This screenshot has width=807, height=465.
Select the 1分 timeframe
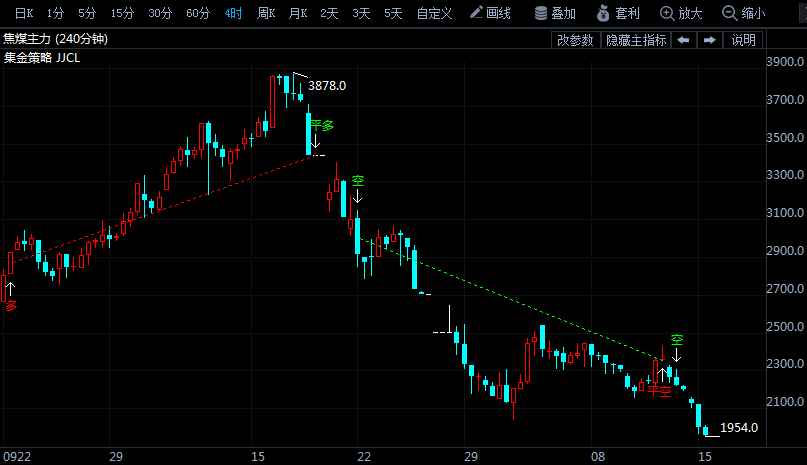click(55, 13)
